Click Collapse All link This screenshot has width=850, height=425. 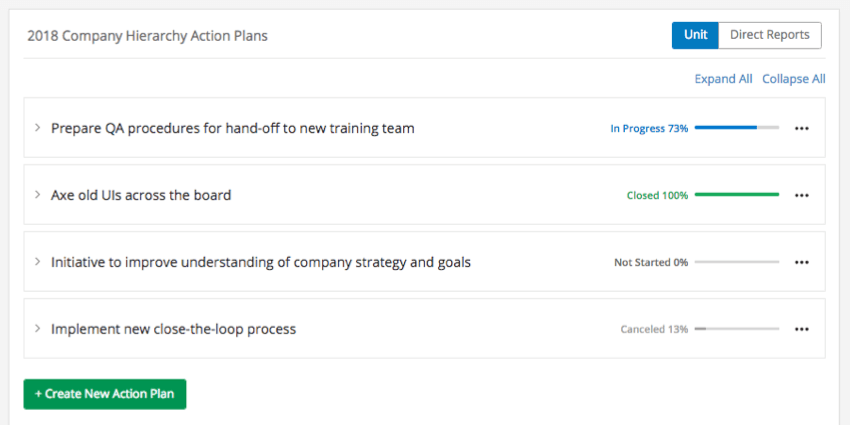point(794,79)
